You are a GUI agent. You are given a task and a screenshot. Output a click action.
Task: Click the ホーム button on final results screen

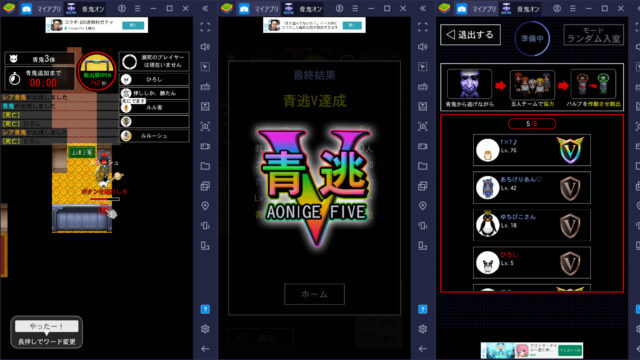point(314,294)
